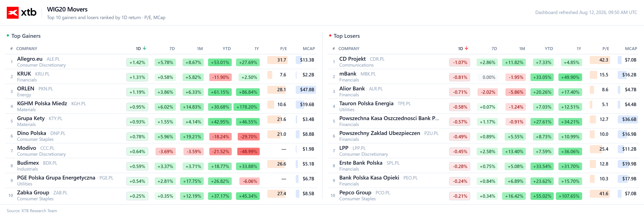
Task: Select the mBank -0.81% 1D cell
Action: point(459,77)
